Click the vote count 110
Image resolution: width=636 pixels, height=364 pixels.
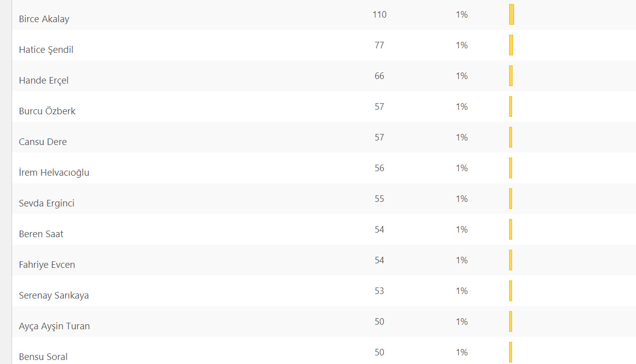pyautogui.click(x=379, y=15)
